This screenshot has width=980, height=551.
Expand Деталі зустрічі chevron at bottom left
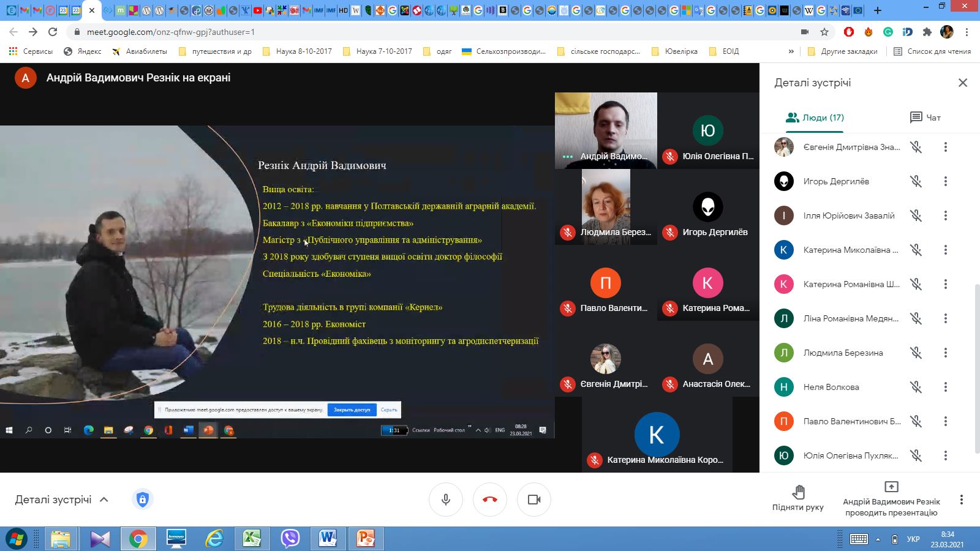[x=104, y=500]
